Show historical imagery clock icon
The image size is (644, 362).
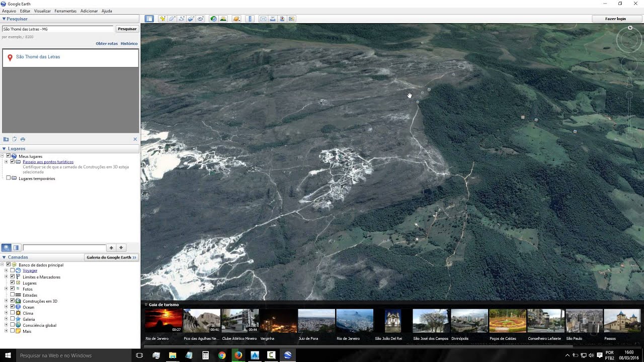tap(213, 19)
